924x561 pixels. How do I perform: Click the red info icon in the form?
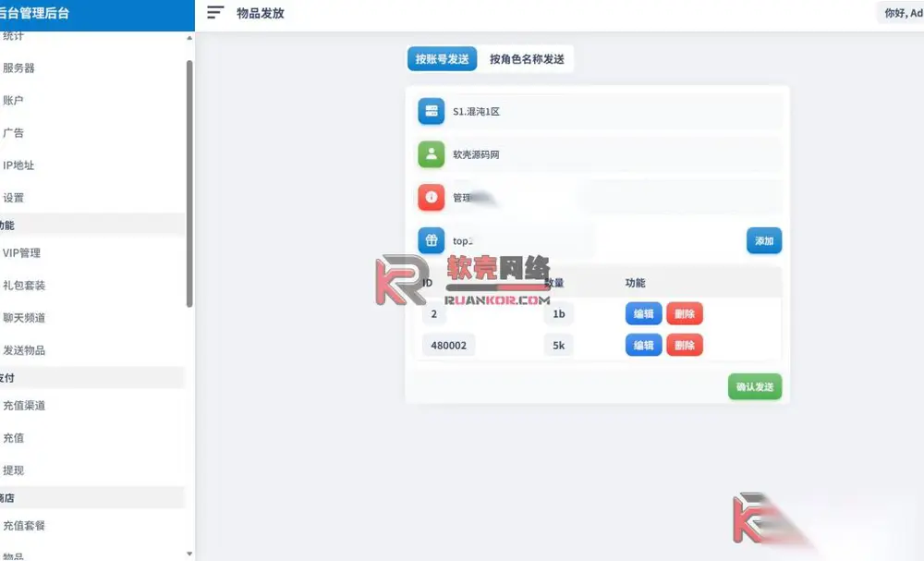pyautogui.click(x=432, y=198)
